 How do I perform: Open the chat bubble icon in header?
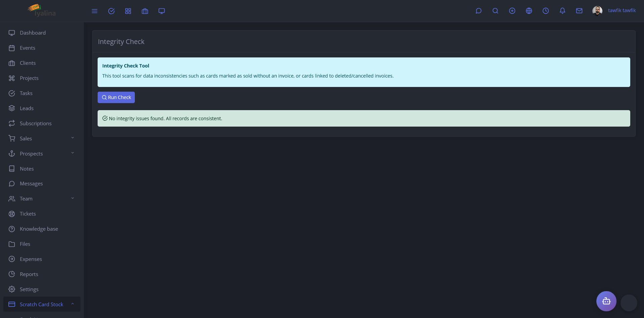tap(479, 11)
